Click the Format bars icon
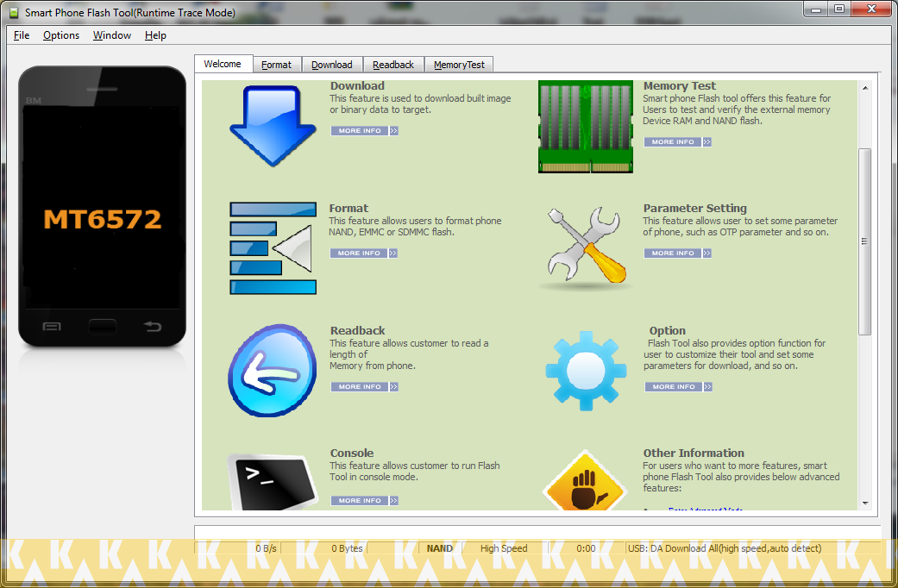 [x=273, y=248]
